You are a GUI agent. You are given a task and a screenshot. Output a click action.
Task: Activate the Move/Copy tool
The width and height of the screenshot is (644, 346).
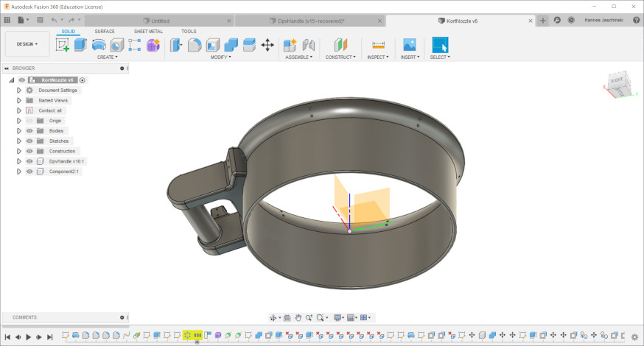[267, 45]
